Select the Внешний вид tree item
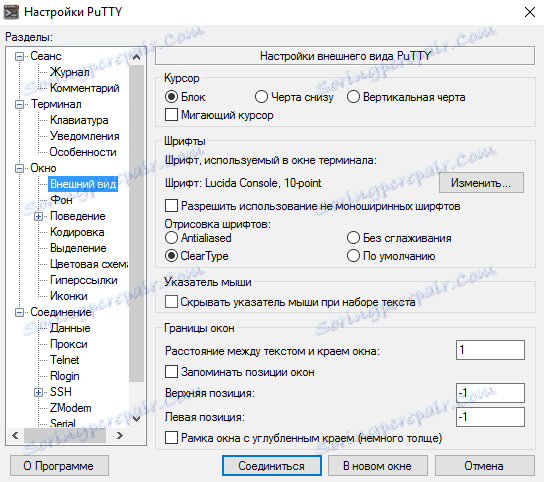The height and width of the screenshot is (482, 544). tap(83, 184)
